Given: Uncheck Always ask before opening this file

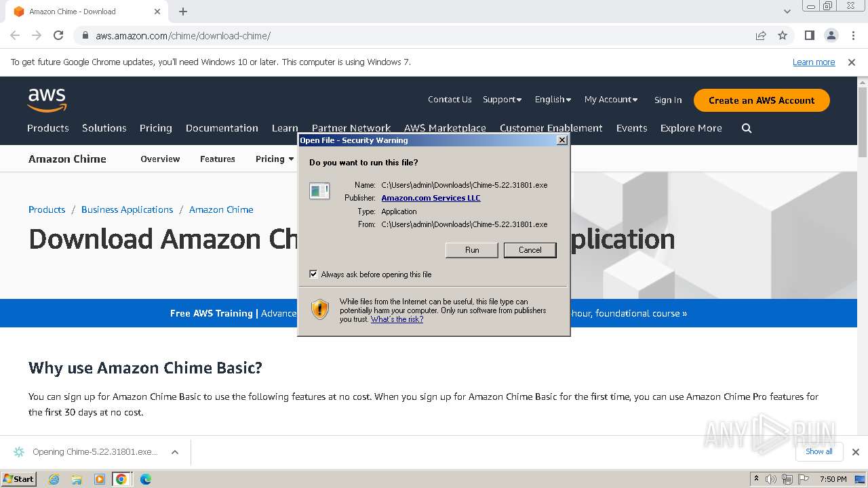Looking at the screenshot, I should 313,274.
